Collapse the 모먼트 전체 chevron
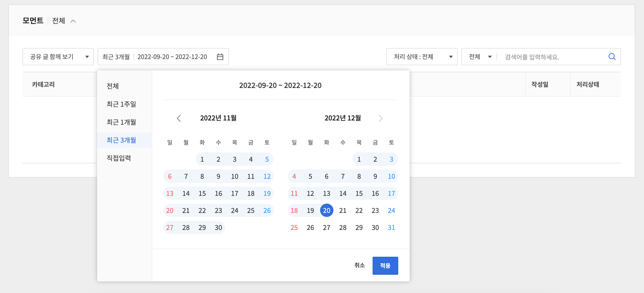644x293 pixels. pos(73,21)
